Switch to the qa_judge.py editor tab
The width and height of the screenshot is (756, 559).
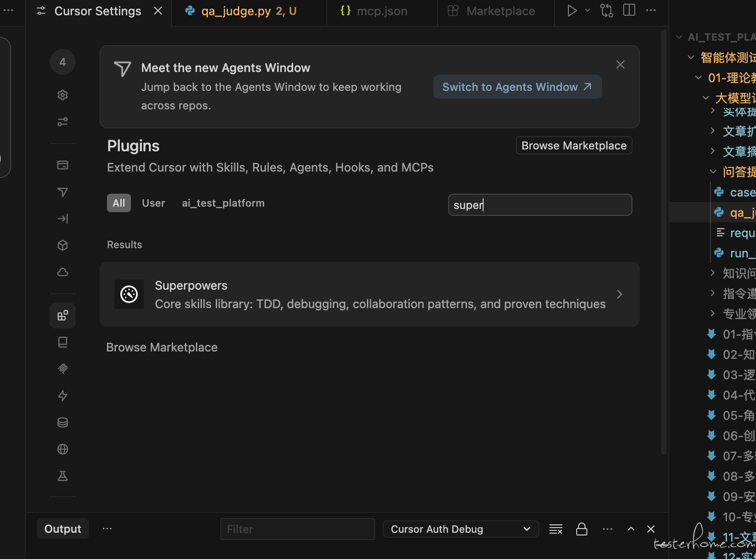click(x=249, y=11)
